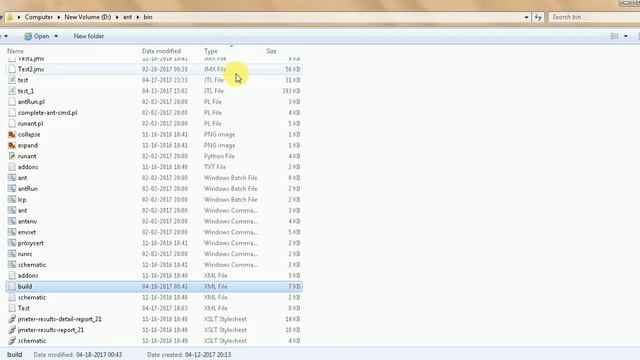Click the schematic XSLT stylesheet icon
Screen dimensions: 640x360
(12, 341)
